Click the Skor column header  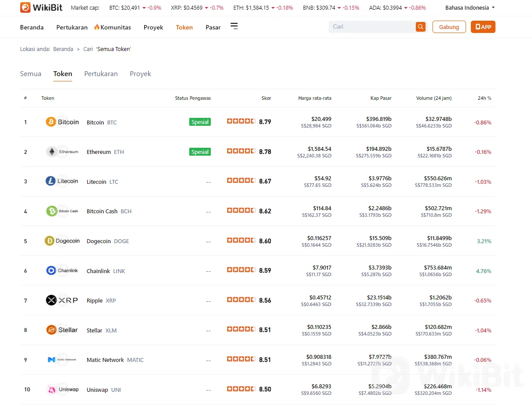[x=266, y=98]
